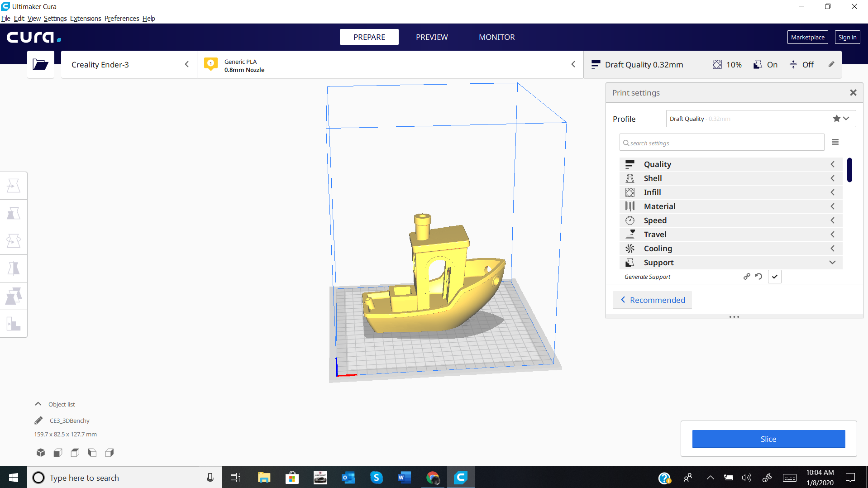Open Outlook from the taskbar
The image size is (868, 488).
click(x=348, y=477)
